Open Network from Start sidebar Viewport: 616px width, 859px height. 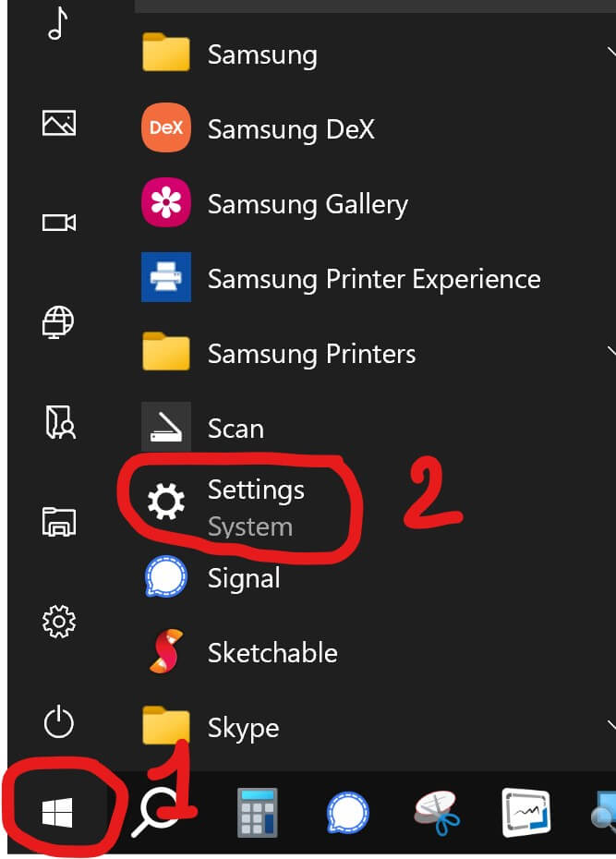pyautogui.click(x=58, y=322)
